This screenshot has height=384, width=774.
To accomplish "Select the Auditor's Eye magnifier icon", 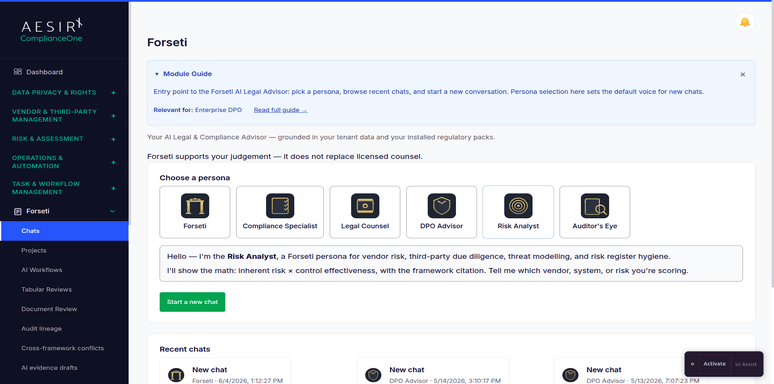I will point(595,206).
